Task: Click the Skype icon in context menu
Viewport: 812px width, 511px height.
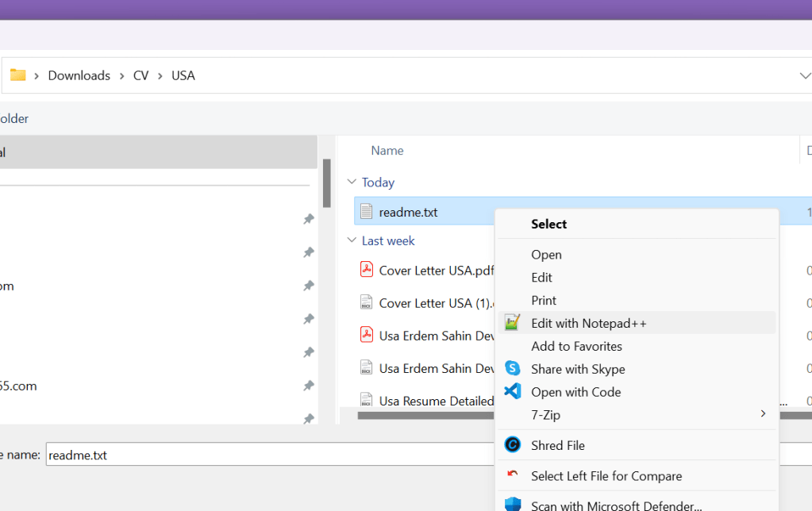Action: [x=512, y=368]
